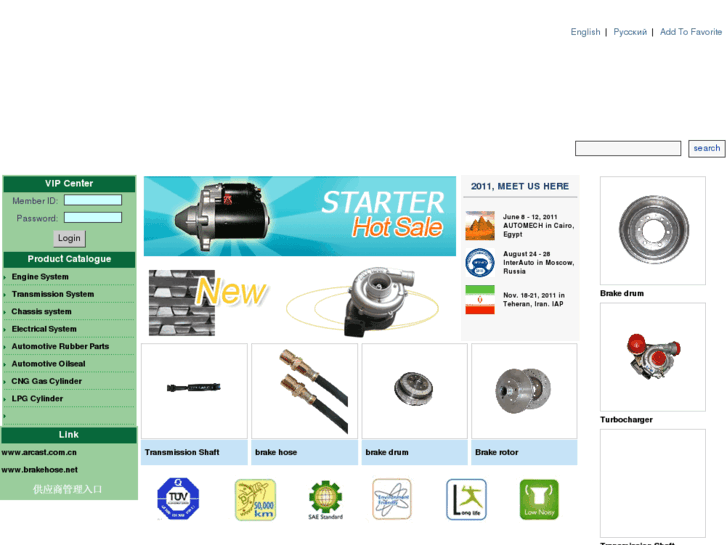
Task: Click the Login button
Action: click(x=69, y=238)
